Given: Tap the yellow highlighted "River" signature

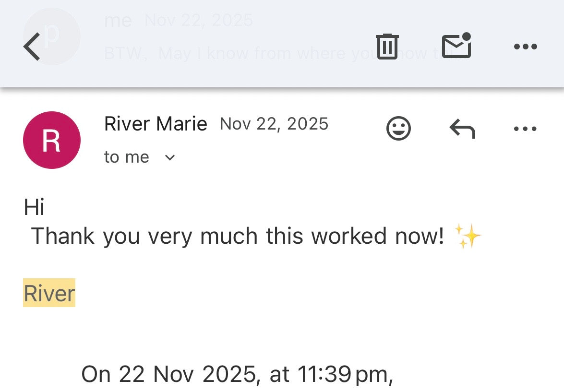Looking at the screenshot, I should (49, 293).
